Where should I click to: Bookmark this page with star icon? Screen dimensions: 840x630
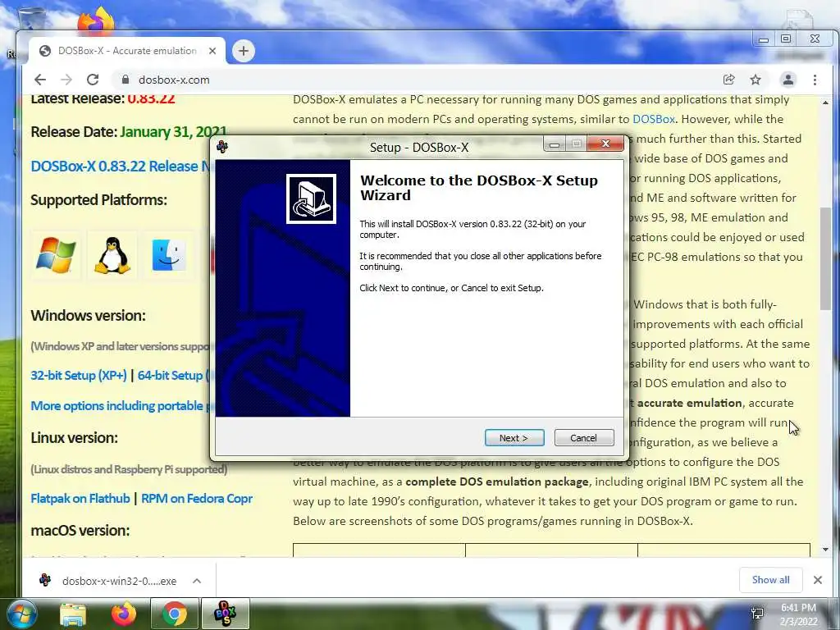tap(756, 80)
